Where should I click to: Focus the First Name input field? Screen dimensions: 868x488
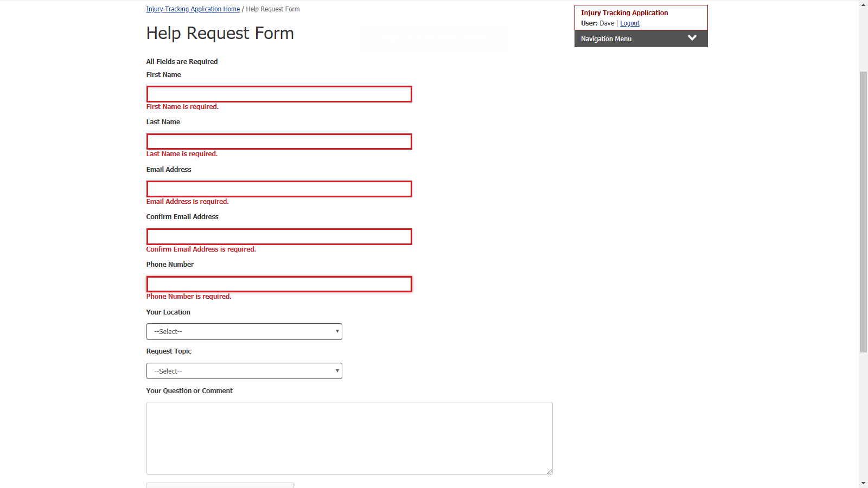click(x=279, y=94)
